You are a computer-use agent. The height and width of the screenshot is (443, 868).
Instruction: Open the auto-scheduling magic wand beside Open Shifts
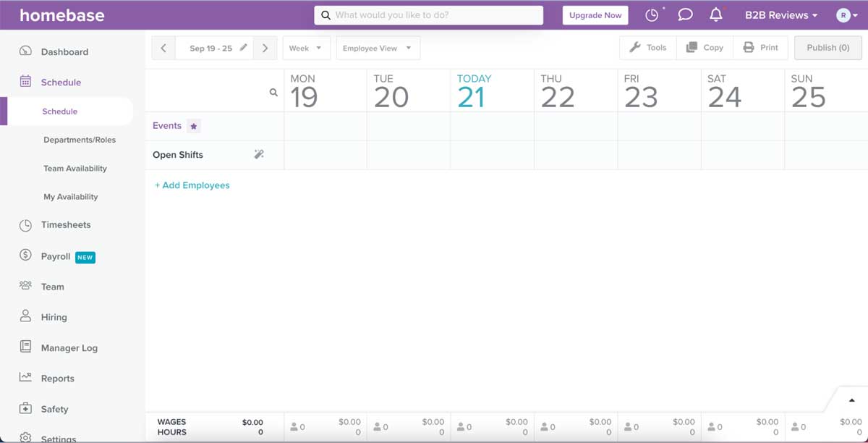coord(259,154)
